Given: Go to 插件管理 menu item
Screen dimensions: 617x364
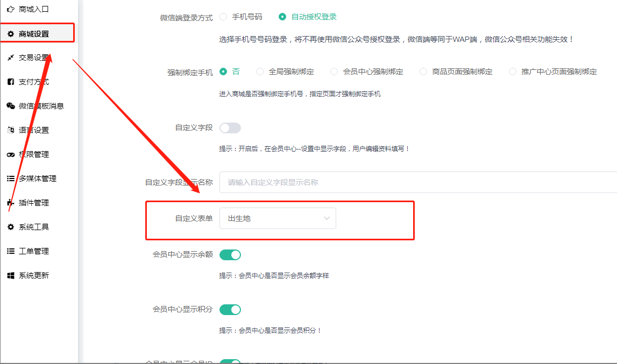Looking at the screenshot, I should (33, 203).
